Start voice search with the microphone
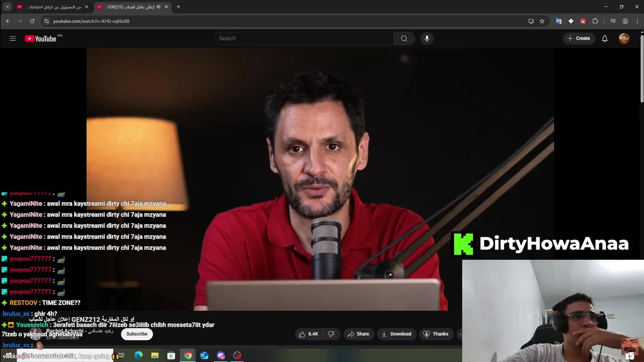644x362 pixels. tap(427, 38)
